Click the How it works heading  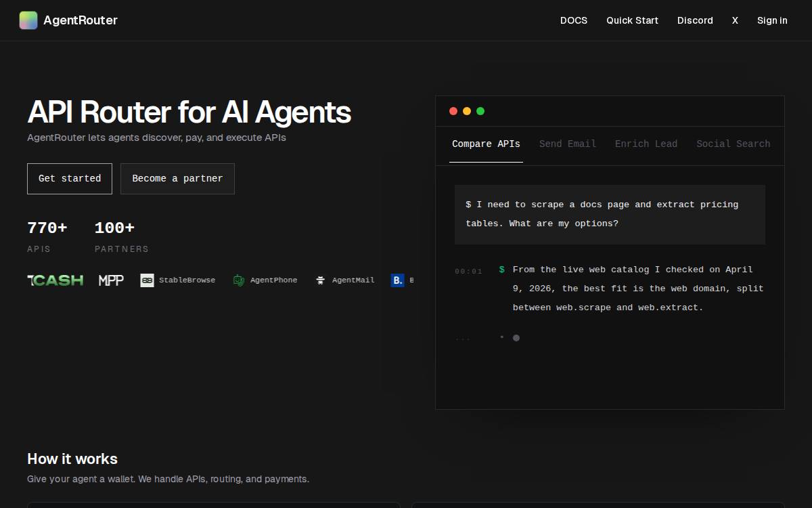[x=72, y=459]
